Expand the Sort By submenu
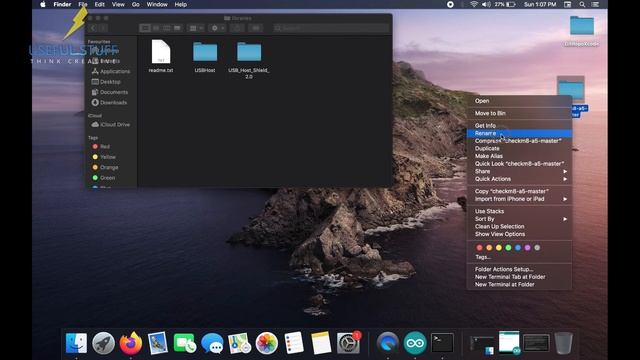 (x=519, y=219)
